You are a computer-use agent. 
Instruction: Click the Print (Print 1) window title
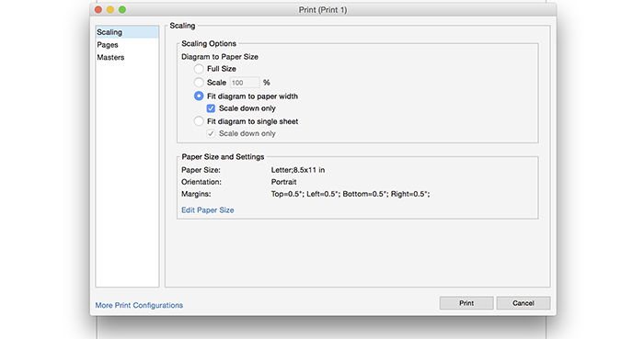tap(323, 10)
